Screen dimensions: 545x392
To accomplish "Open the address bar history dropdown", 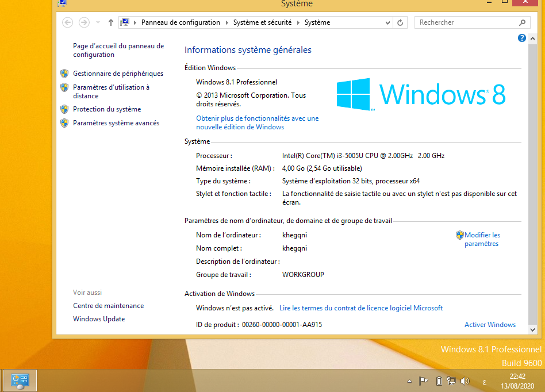I will tap(387, 22).
